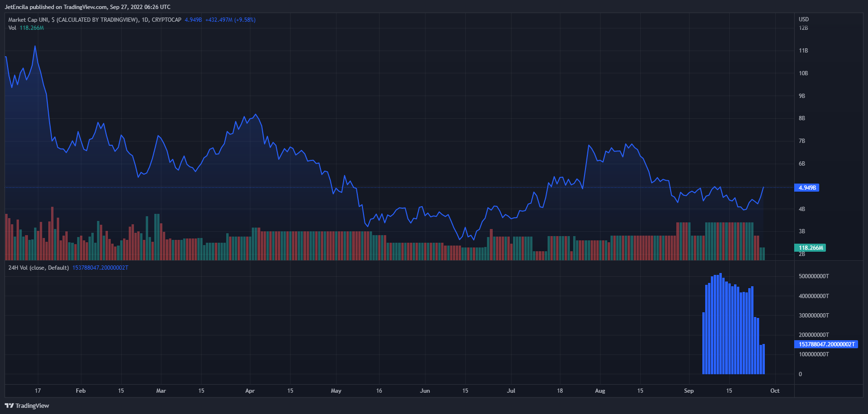Click the 4B price axis label
The image size is (868, 414).
[x=802, y=209]
